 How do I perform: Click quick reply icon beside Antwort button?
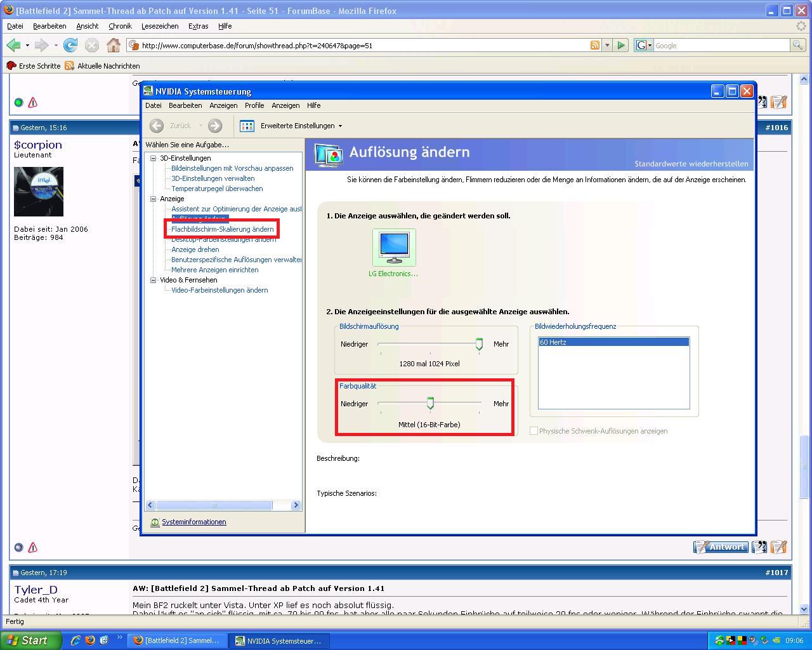[x=779, y=547]
